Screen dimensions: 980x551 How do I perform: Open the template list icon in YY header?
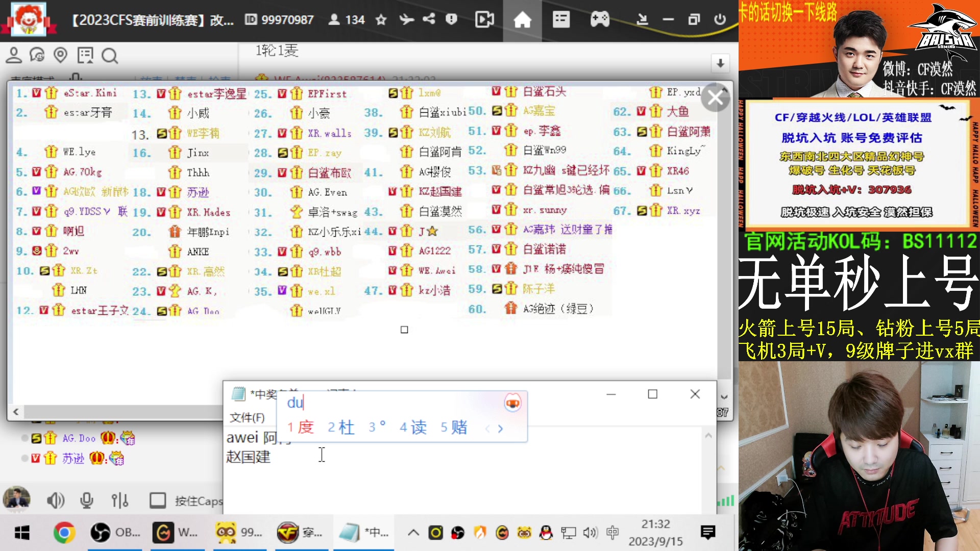point(561,20)
